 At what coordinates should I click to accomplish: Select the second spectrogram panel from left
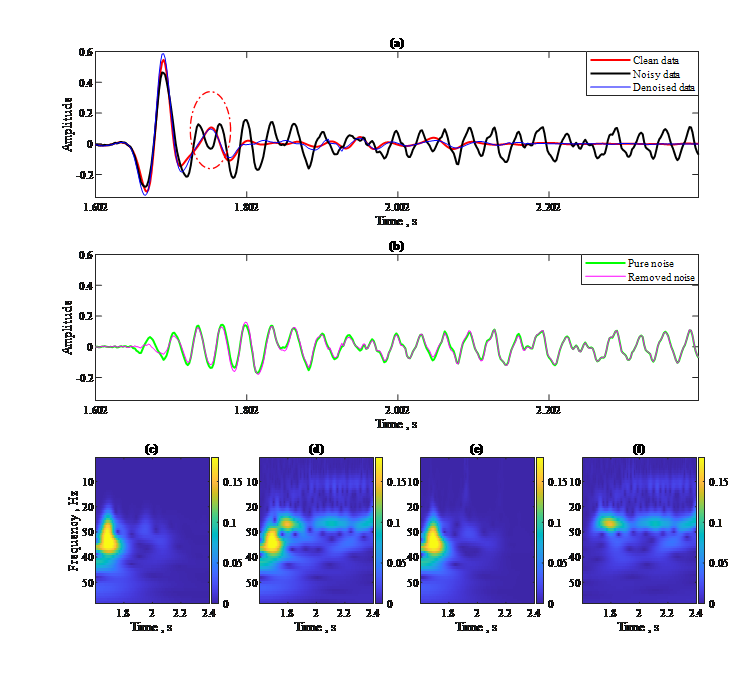point(315,530)
